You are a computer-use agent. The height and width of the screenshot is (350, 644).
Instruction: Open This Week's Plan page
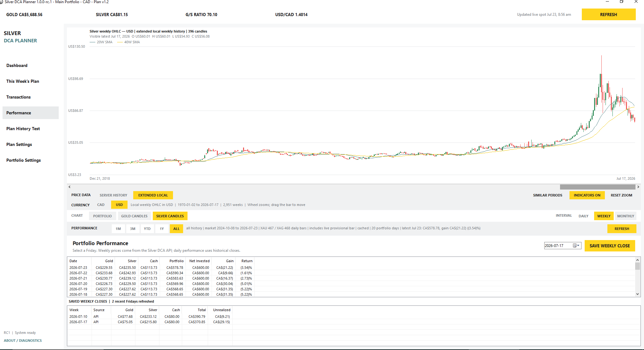pyautogui.click(x=31, y=81)
